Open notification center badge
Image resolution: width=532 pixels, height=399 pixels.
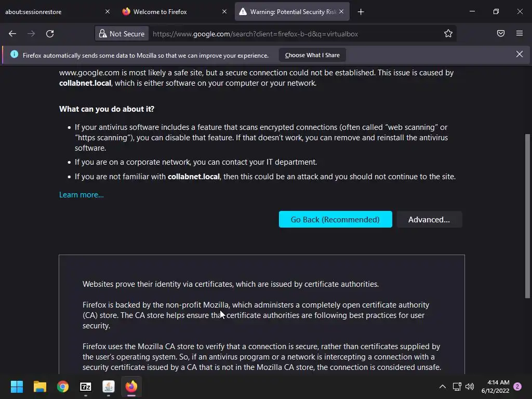tap(517, 387)
